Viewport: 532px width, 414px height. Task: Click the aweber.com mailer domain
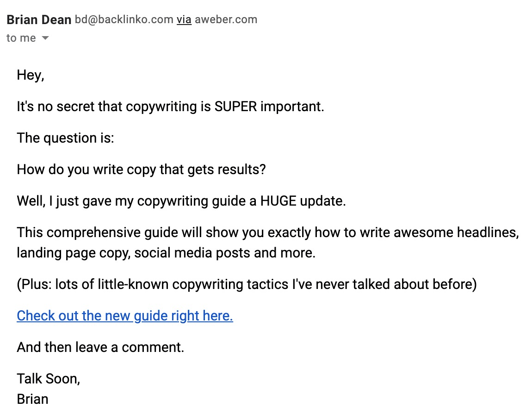point(226,20)
